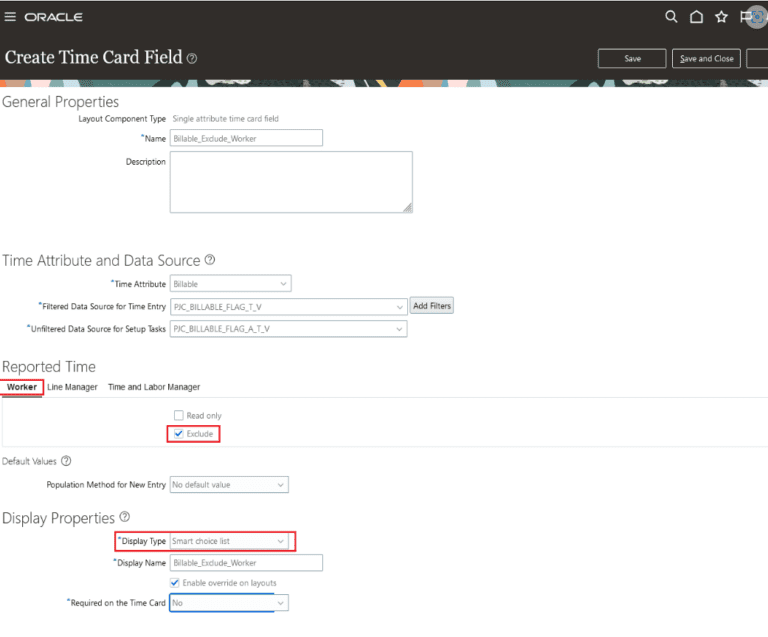Go to the Home page icon
The width and height of the screenshot is (768, 637).
[x=697, y=17]
